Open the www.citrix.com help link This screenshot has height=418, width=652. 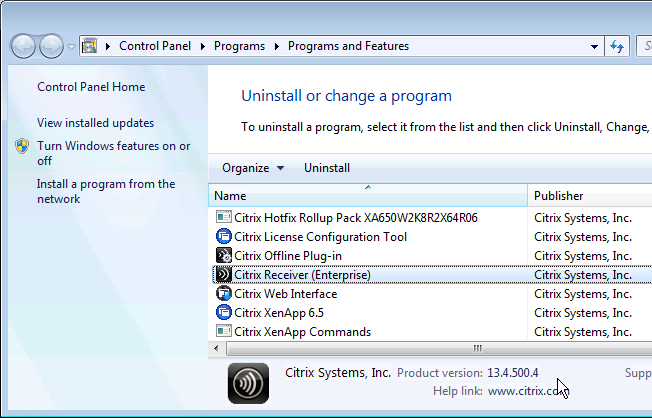pos(528,391)
